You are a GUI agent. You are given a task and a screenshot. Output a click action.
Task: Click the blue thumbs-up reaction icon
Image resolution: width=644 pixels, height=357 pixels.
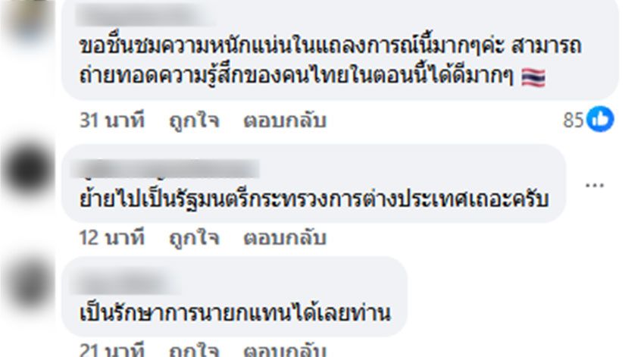pos(600,119)
